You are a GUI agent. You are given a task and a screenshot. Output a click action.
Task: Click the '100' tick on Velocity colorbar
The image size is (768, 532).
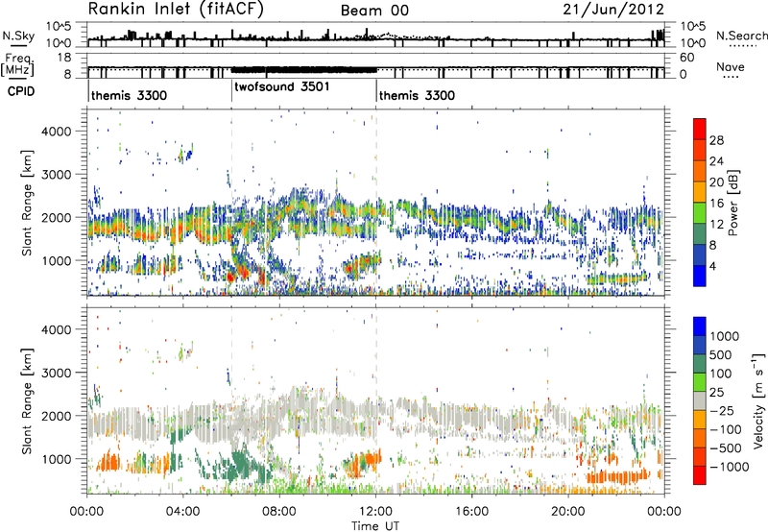(720, 374)
